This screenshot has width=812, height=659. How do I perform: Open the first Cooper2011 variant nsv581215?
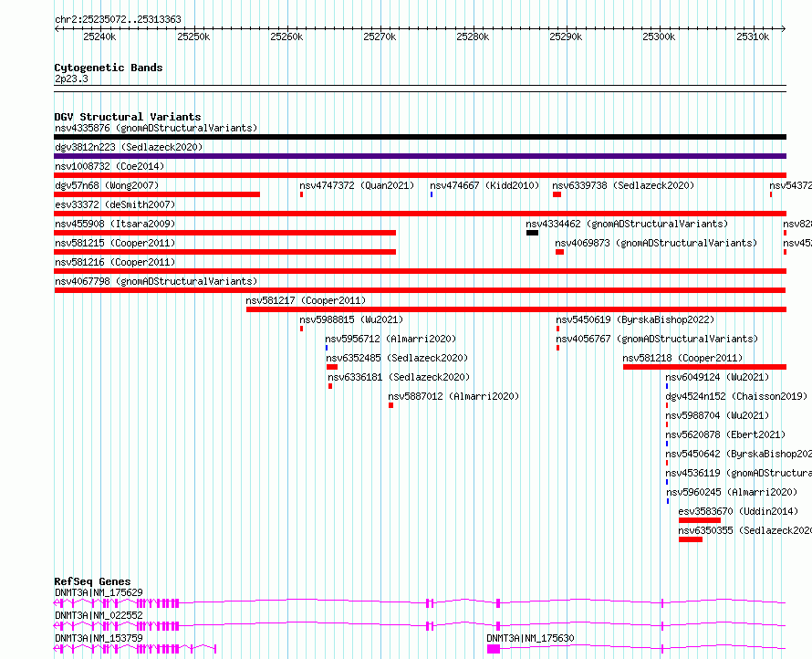point(115,243)
